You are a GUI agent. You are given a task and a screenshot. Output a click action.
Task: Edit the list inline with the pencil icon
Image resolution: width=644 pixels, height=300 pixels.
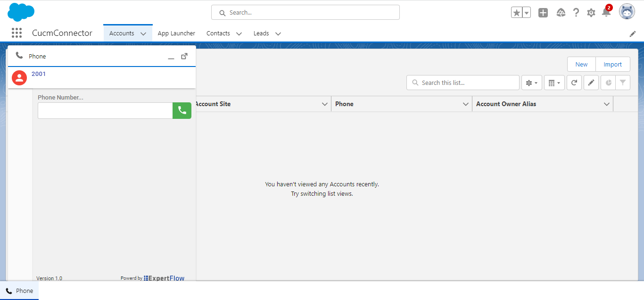coord(591,82)
